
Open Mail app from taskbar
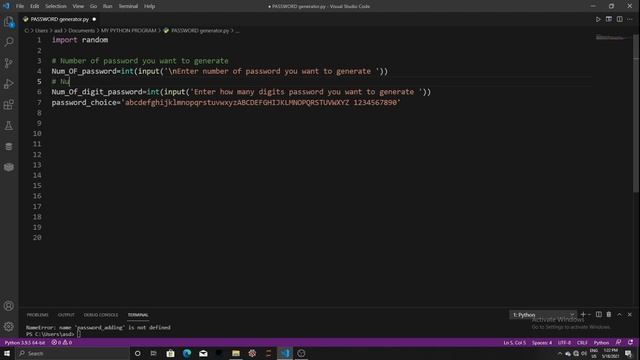203,353
